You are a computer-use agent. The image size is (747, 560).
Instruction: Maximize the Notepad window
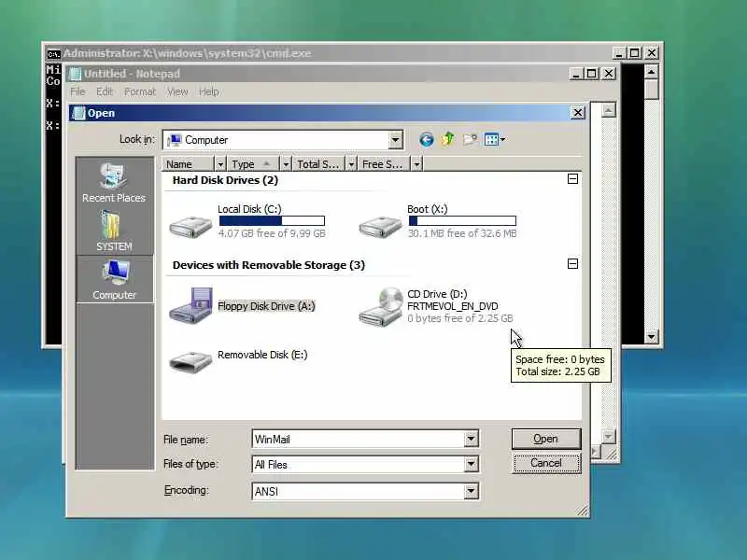(x=592, y=74)
